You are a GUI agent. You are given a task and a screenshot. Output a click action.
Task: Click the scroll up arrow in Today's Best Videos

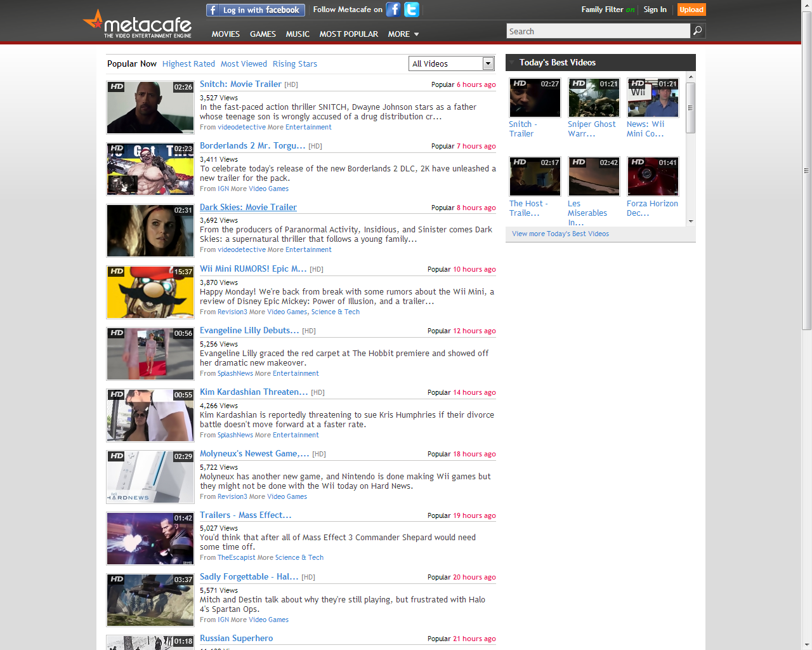[x=691, y=77]
